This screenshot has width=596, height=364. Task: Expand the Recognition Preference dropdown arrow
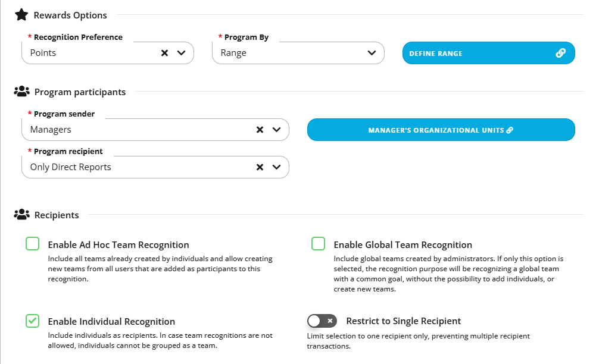click(182, 53)
